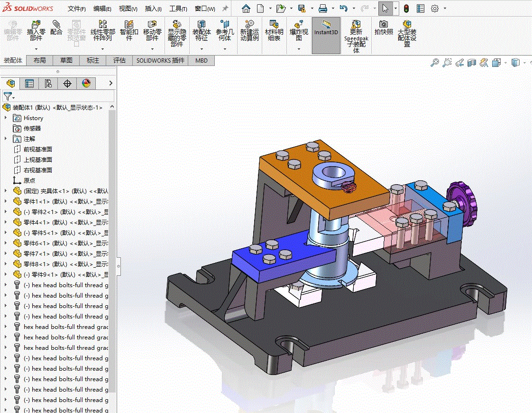532x413 pixels.
Task: Pin the menu bar pushpin
Action: [x=225, y=9]
